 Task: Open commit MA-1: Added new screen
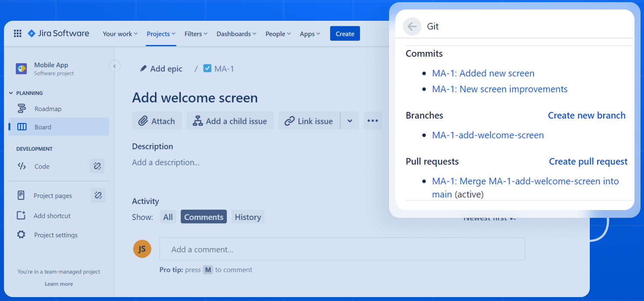point(483,73)
